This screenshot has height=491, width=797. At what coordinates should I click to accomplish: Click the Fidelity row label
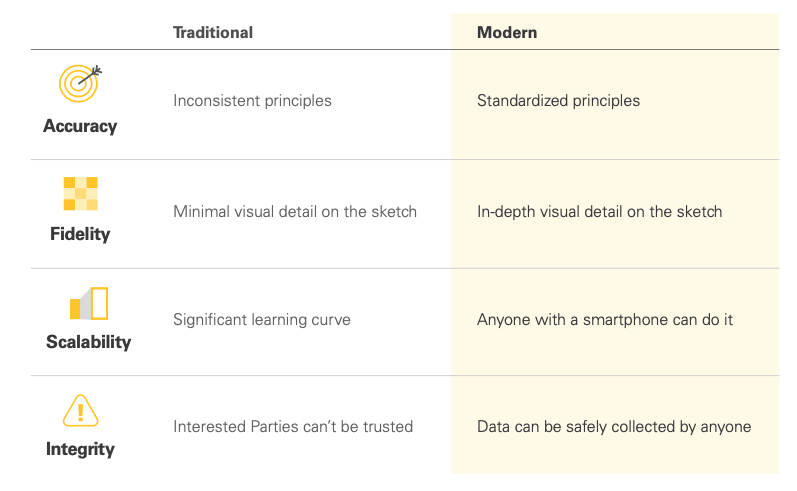(x=80, y=234)
